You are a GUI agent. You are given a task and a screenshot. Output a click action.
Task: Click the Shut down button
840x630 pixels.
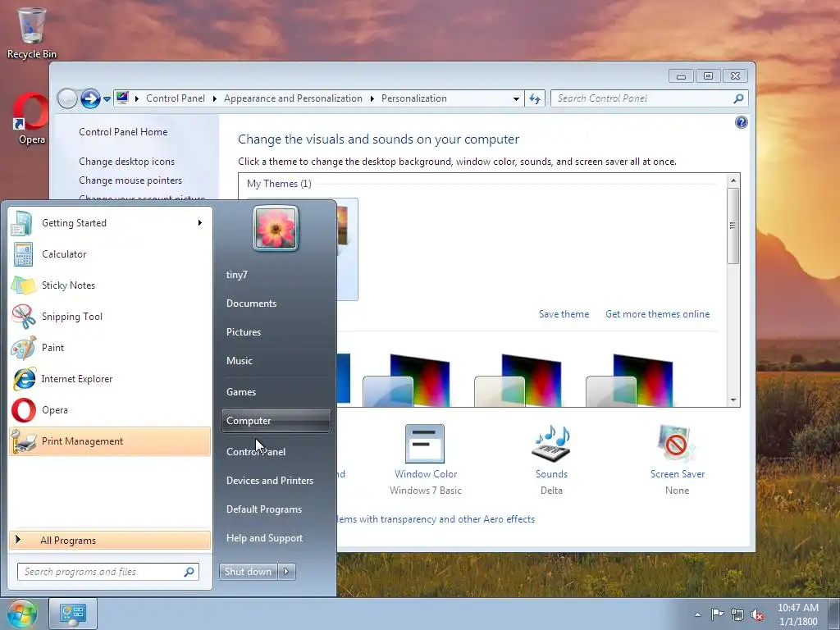[x=248, y=572]
